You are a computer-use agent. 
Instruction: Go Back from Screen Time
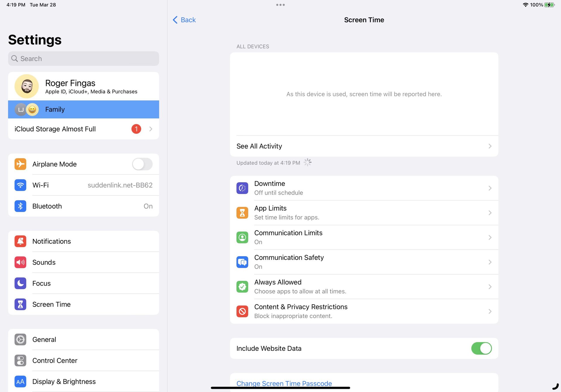click(x=184, y=20)
